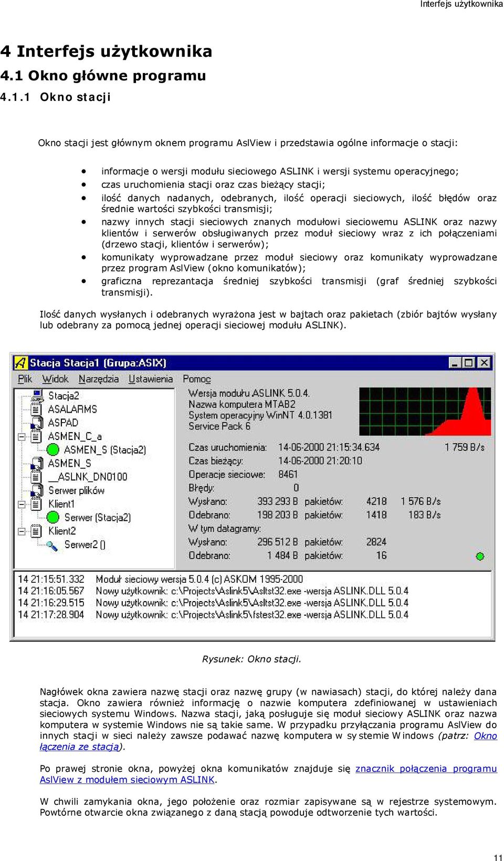Viewport: 504px width, 861px height.
Task: Click the green circle beside Serwer (Stacja2)
Action: (x=53, y=517)
